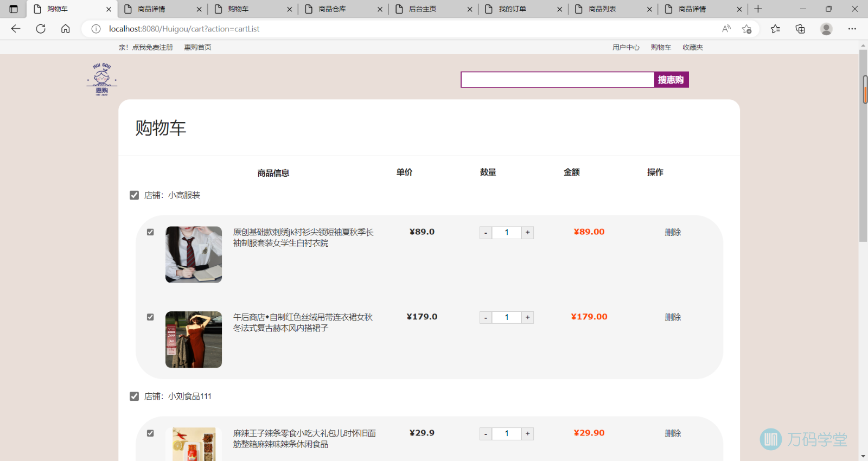Delete the 麻辣王子 spicy snack item via 删除

click(673, 433)
